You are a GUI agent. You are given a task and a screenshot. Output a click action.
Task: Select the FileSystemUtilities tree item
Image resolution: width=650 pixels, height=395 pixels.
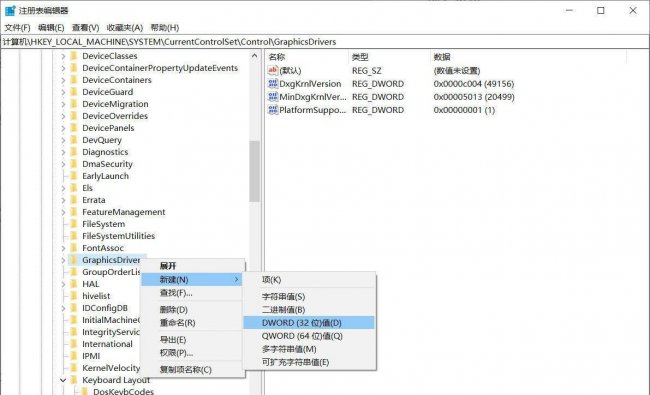coord(119,236)
